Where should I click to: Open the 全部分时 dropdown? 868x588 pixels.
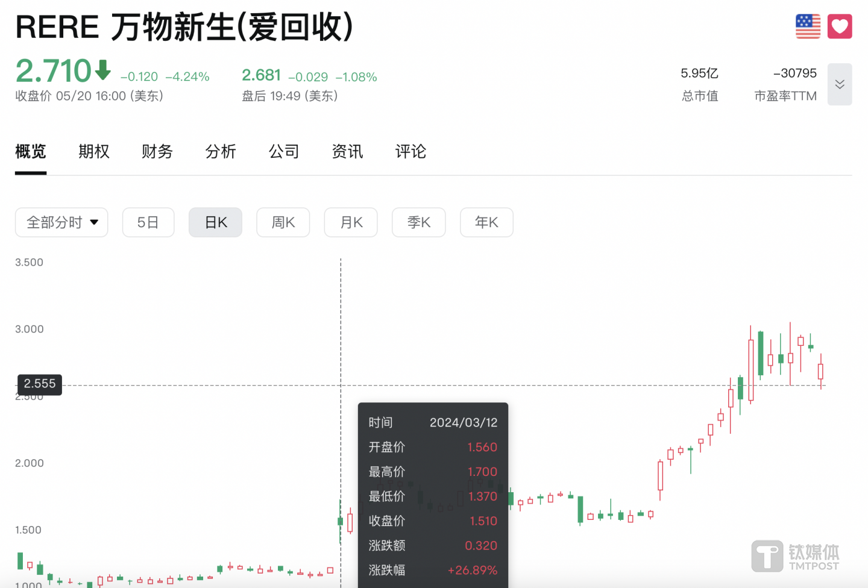(61, 222)
